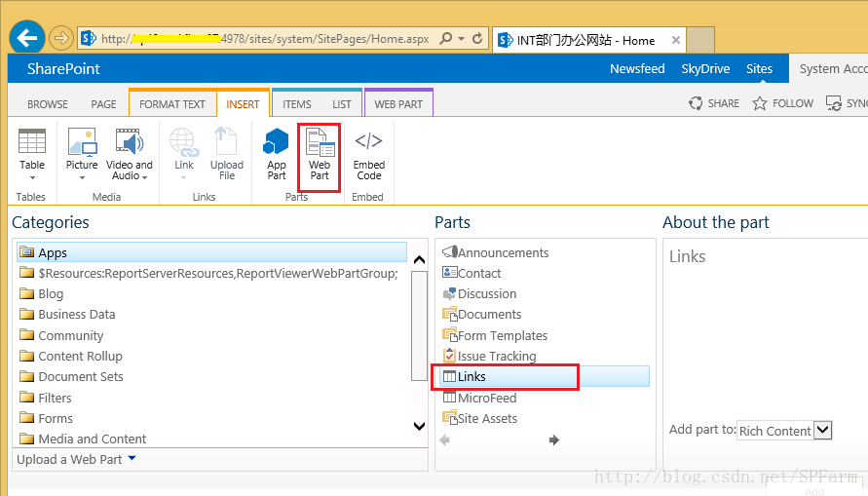Open the Table dropdown arrow
The image size is (868, 496).
(x=32, y=177)
